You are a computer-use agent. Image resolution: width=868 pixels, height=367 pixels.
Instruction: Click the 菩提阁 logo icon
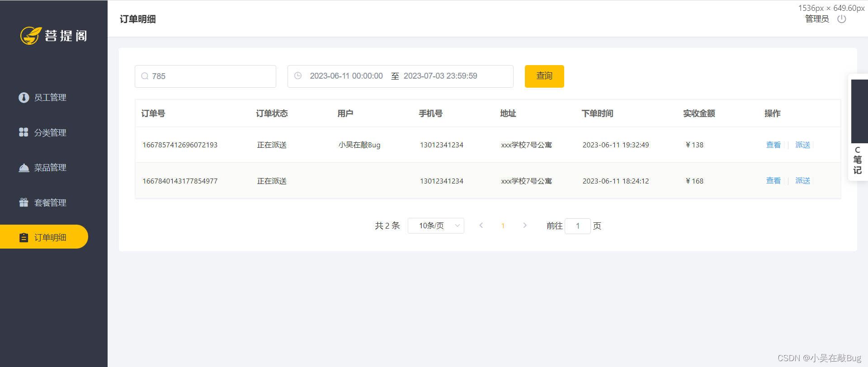31,35
